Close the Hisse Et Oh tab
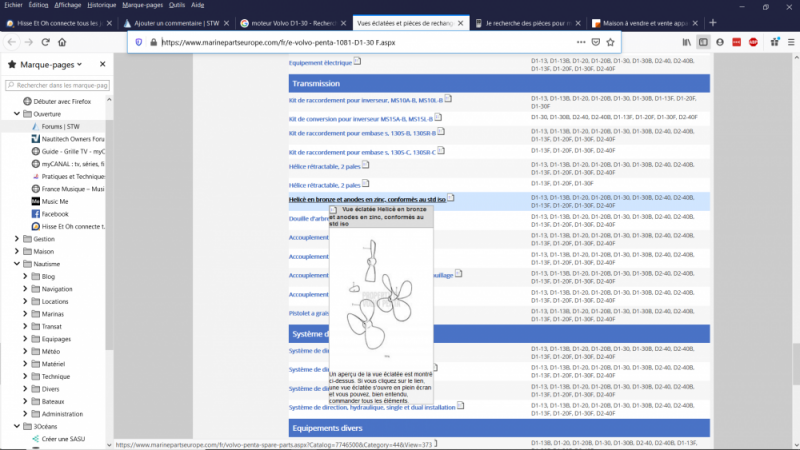The height and width of the screenshot is (450, 800). coord(109,23)
